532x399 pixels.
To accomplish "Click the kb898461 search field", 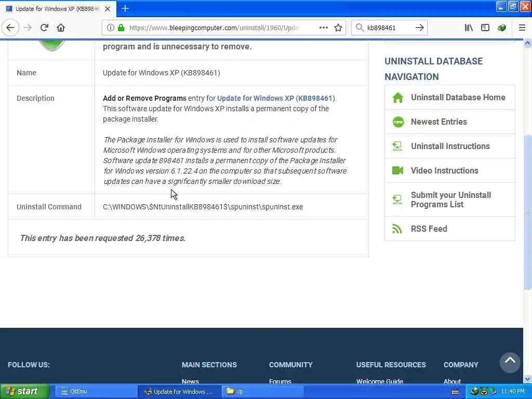I will pyautogui.click(x=389, y=28).
